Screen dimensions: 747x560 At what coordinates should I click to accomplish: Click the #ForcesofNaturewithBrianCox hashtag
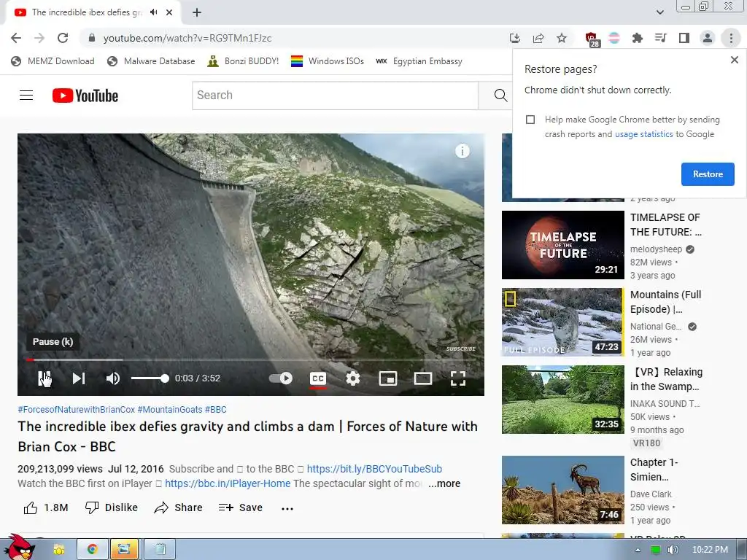76,410
